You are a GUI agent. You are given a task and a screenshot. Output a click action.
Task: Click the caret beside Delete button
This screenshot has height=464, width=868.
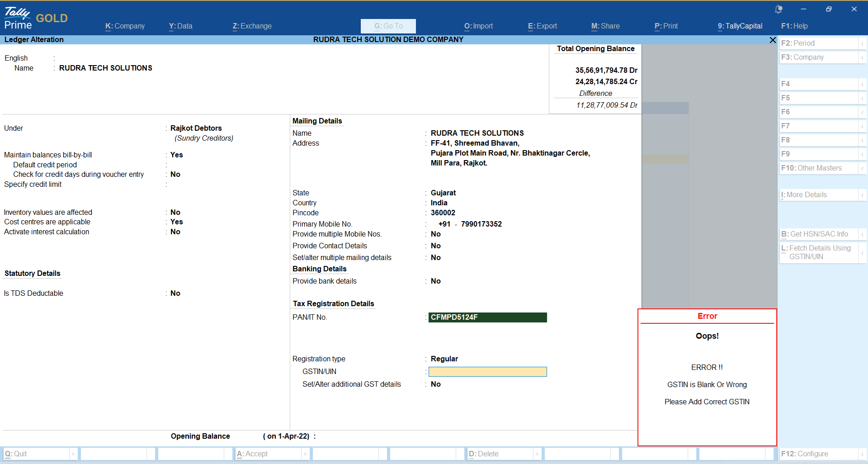537,454
